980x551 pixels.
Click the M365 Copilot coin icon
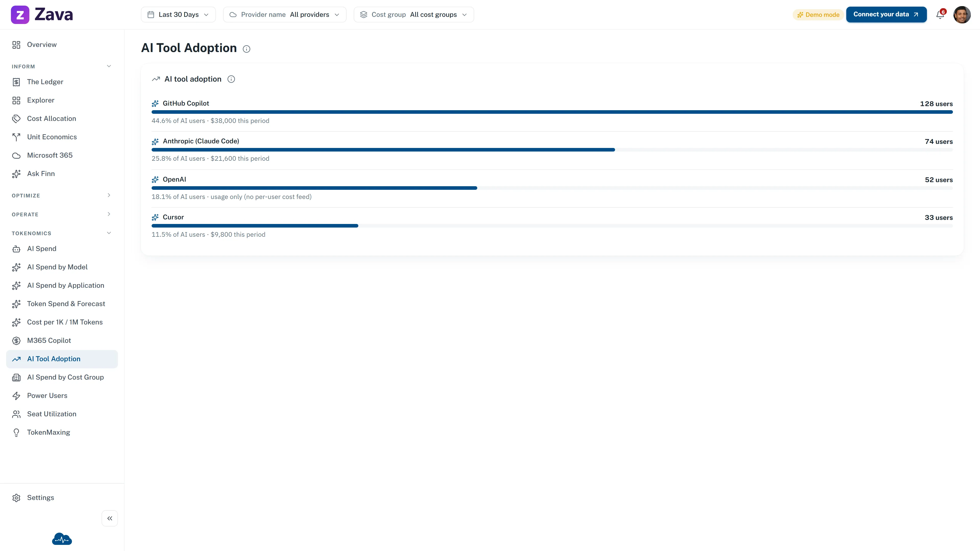pos(16,341)
